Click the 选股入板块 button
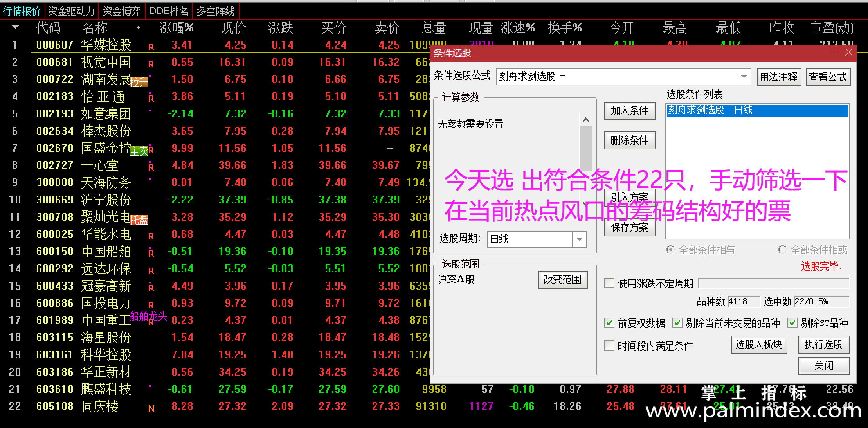This screenshot has width=868, height=428. pos(759,345)
